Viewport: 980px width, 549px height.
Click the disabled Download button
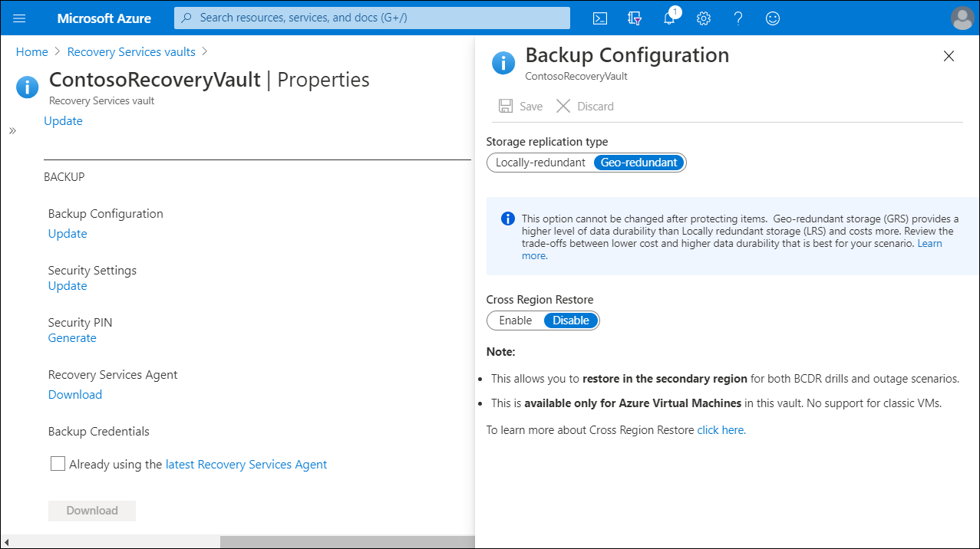click(92, 511)
